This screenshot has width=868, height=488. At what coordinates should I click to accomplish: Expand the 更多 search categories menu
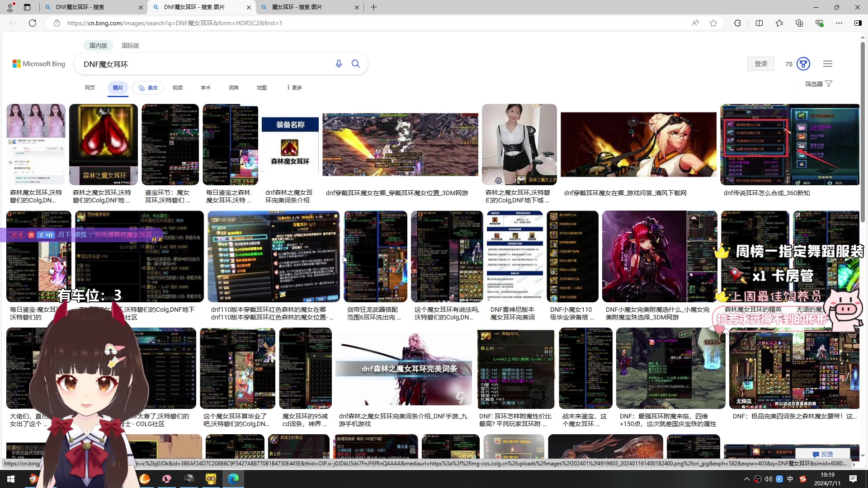coord(294,88)
